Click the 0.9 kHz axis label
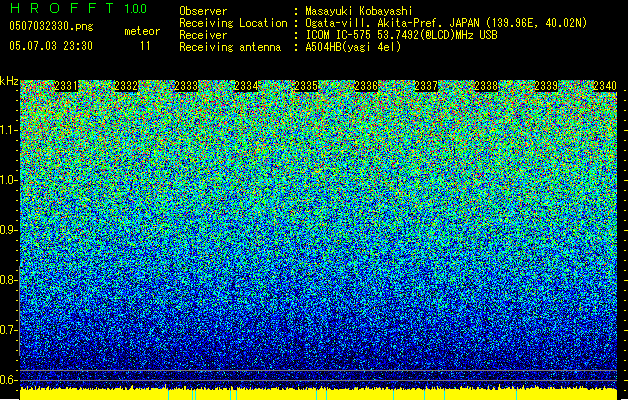Viewport: 629px width, 400px height. (x=9, y=230)
